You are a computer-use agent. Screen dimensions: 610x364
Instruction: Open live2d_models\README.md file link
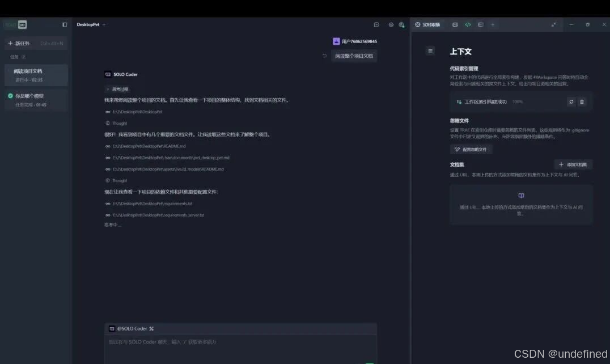point(168,169)
